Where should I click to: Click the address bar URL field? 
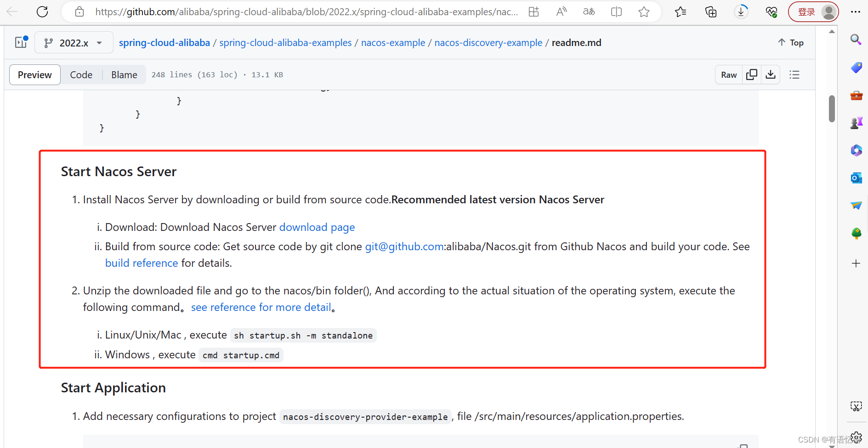[306, 12]
